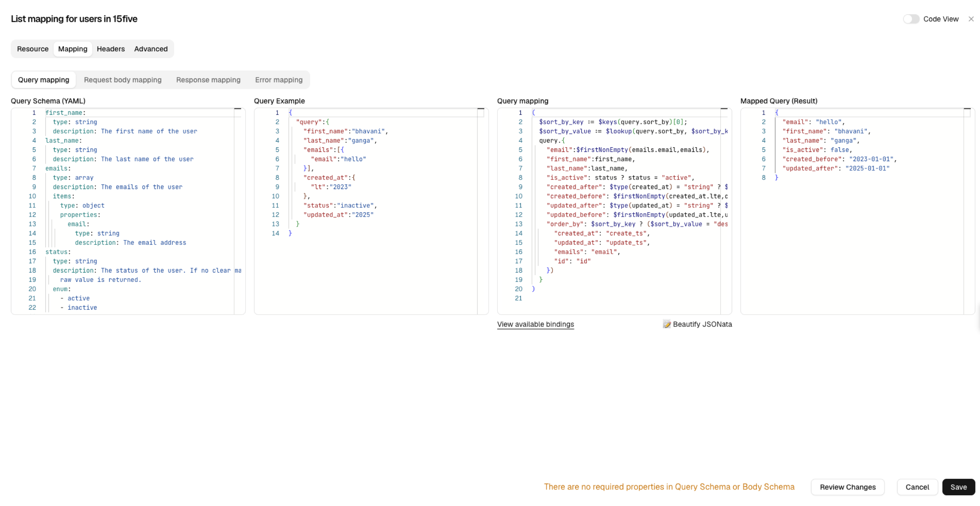
Task: Click "last_name":"ganga" in Query Example
Action: pos(340,141)
